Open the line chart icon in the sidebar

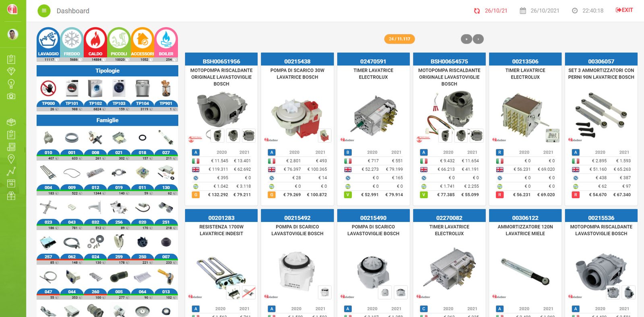click(x=11, y=171)
